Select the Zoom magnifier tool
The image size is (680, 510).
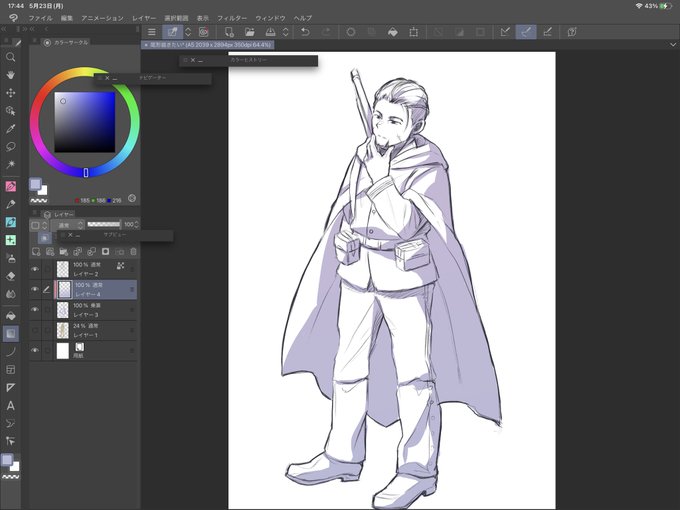tap(11, 57)
